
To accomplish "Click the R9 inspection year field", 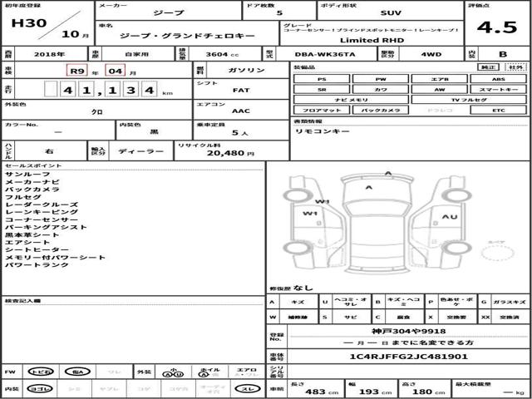I will (x=77, y=71).
